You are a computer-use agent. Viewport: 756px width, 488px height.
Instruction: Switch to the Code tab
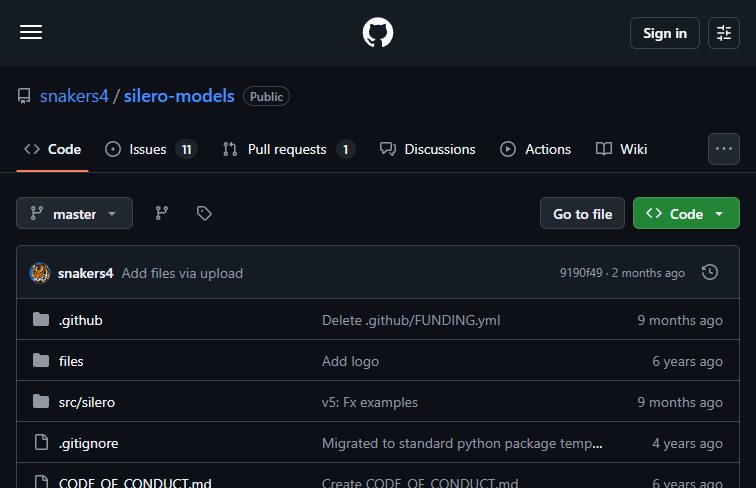tap(53, 149)
